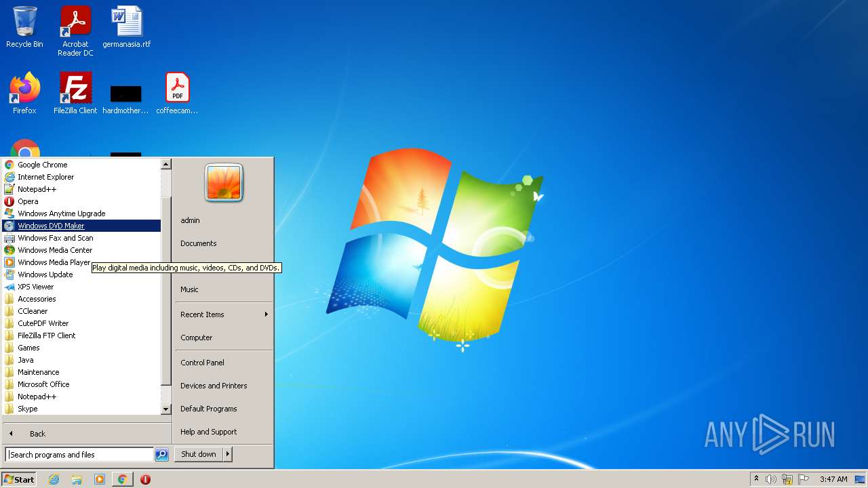
Task: Launch Internet Explorer from Start menu
Action: pyautogui.click(x=81, y=177)
